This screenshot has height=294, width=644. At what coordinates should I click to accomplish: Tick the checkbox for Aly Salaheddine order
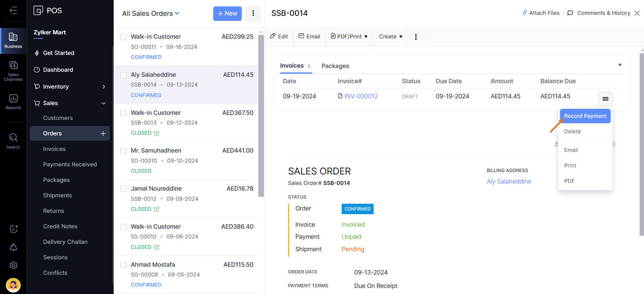click(123, 75)
